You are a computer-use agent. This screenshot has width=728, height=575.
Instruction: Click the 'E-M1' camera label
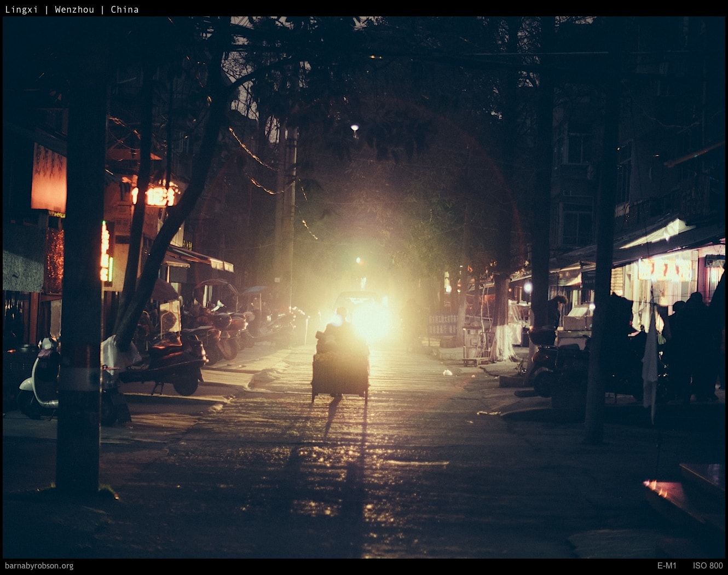coord(667,566)
